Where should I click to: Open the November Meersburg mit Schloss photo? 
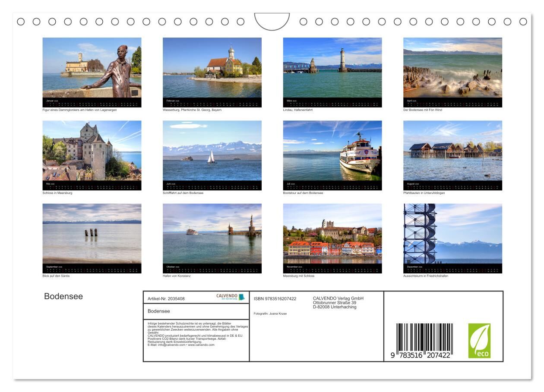[332, 234]
